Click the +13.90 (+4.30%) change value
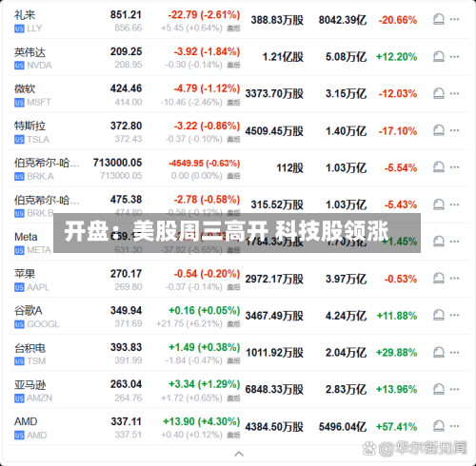The width and height of the screenshot is (476, 466). 202,421
